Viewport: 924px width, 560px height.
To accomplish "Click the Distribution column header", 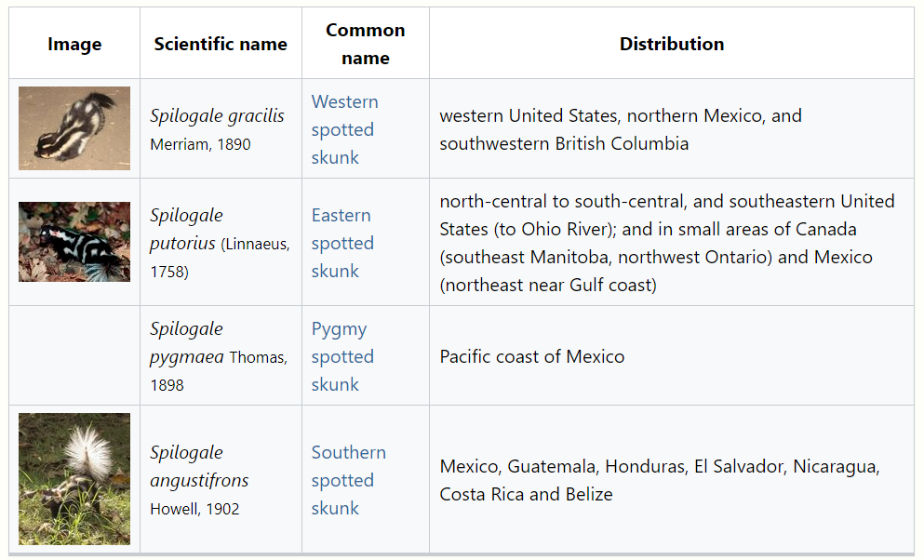I will [671, 44].
